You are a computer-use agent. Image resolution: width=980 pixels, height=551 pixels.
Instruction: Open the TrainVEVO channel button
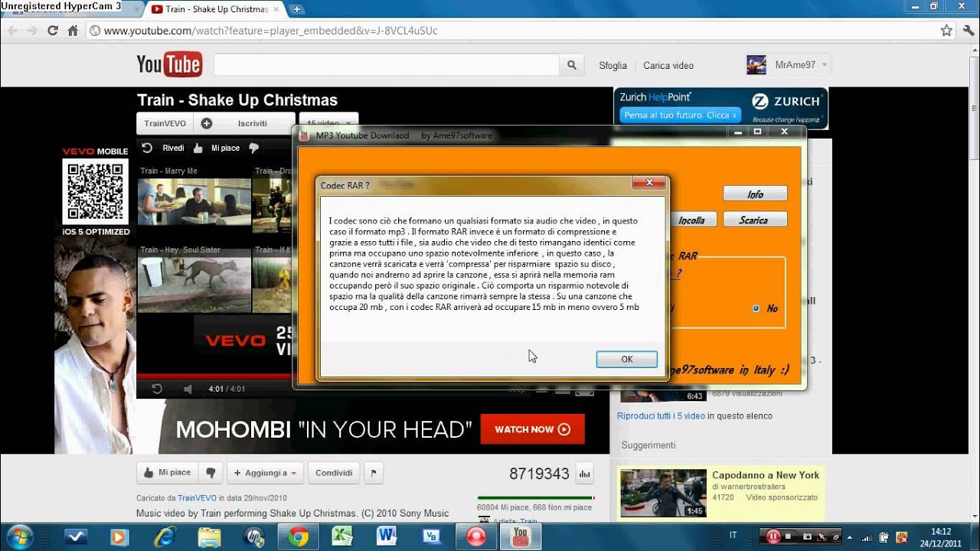[165, 123]
